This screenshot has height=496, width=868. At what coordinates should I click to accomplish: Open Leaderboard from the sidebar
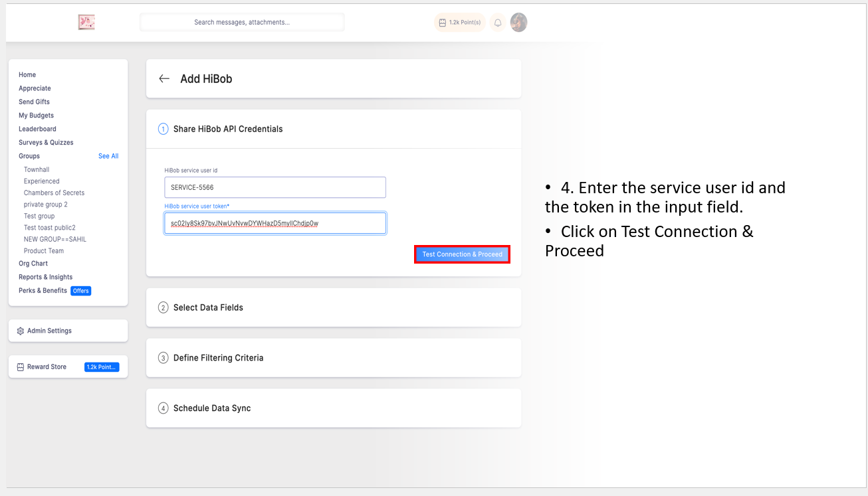pos(37,129)
